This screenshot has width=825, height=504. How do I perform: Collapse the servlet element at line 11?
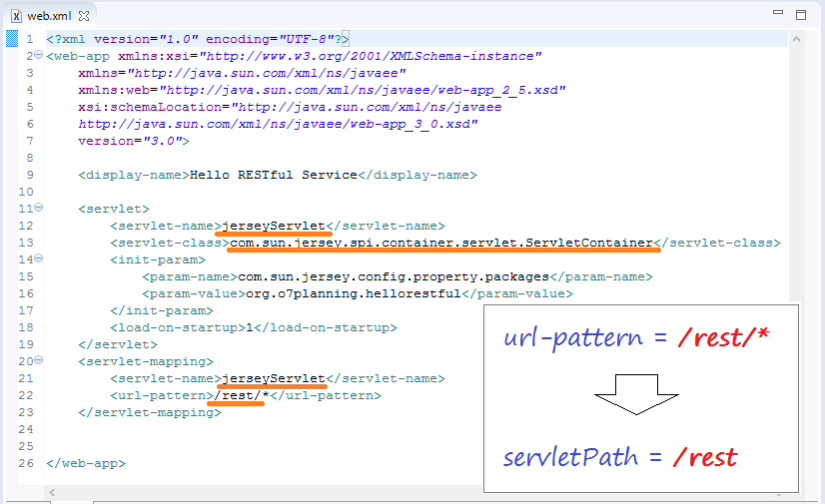point(38,208)
